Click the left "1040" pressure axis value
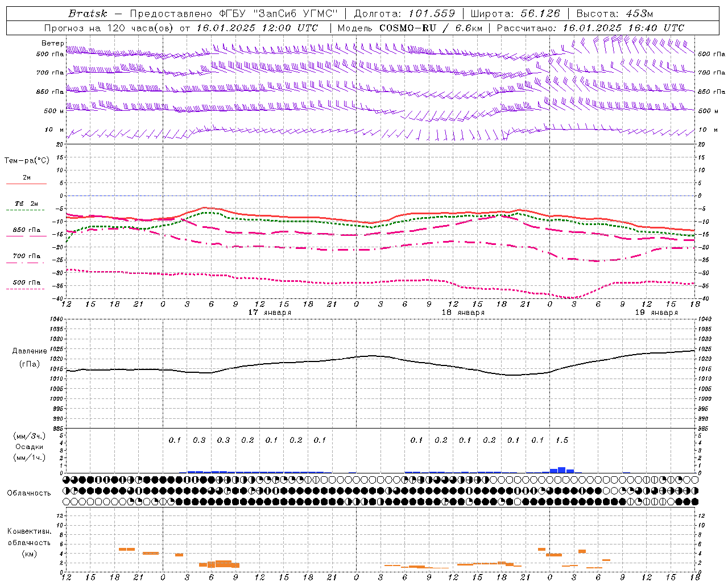Screen dimensions: 728x582 click(x=57, y=319)
